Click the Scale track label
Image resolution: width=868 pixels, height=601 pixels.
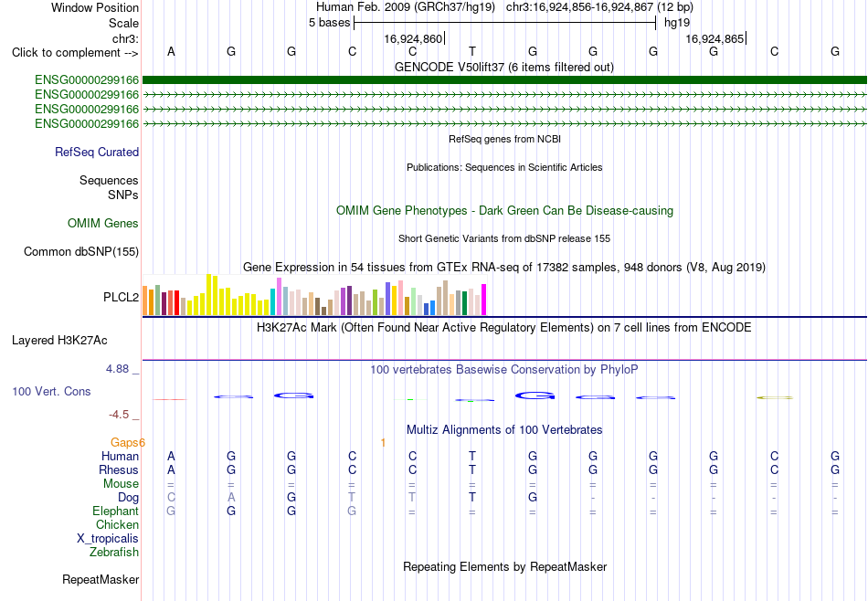tap(123, 23)
